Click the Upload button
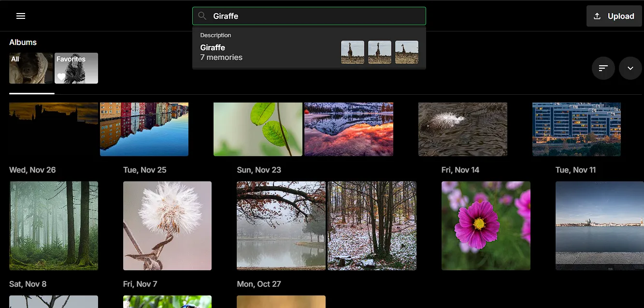The height and width of the screenshot is (308, 644). [614, 15]
